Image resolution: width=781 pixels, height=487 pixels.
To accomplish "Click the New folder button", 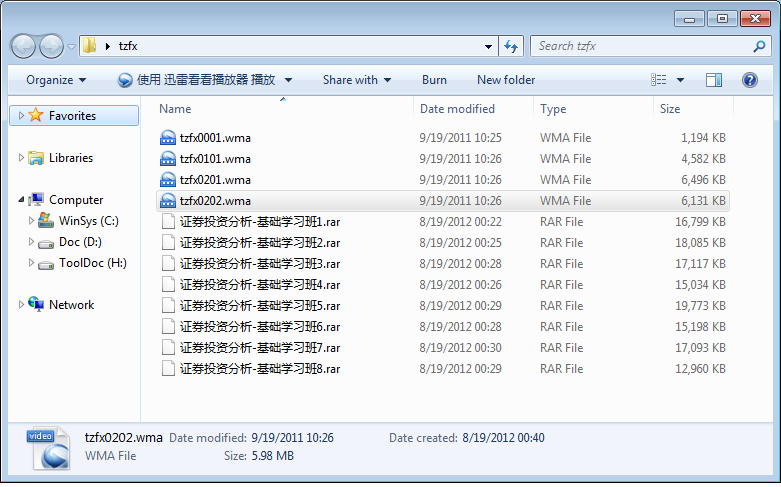I will coord(505,80).
